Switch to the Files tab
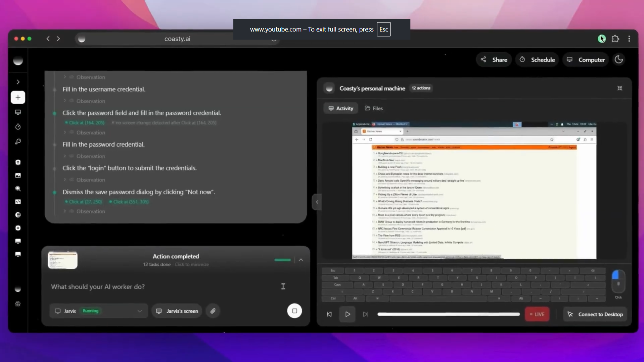Viewport: 644px width, 362px height. pos(374,108)
